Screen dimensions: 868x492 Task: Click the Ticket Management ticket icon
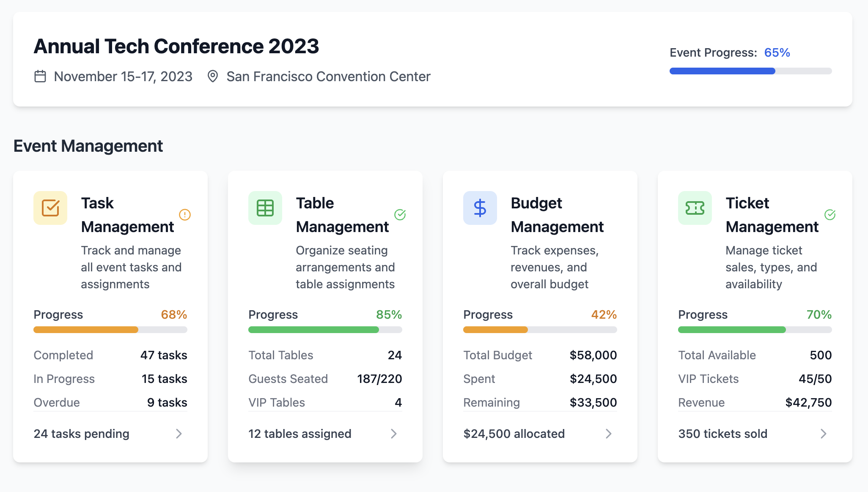pyautogui.click(x=695, y=208)
